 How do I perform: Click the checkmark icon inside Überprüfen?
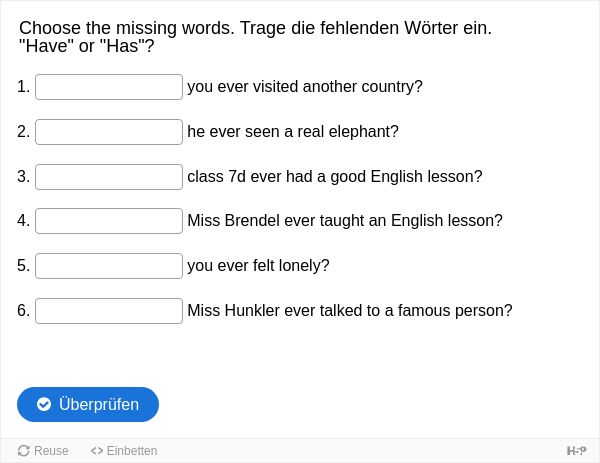[x=44, y=404]
